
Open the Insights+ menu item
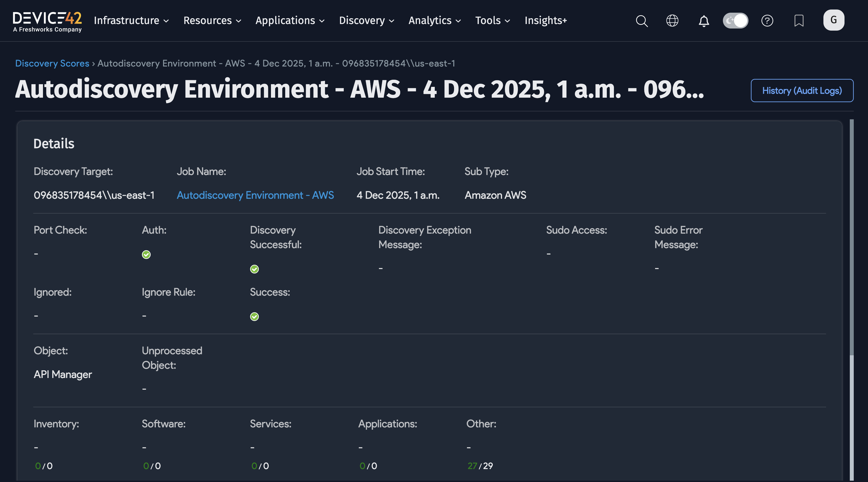pyautogui.click(x=546, y=21)
